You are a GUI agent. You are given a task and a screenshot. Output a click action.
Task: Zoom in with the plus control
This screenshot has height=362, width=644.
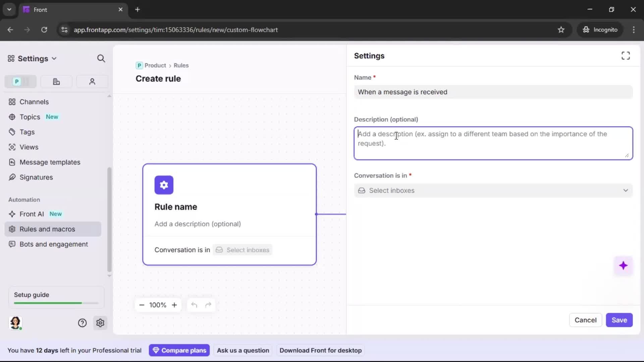tap(175, 305)
